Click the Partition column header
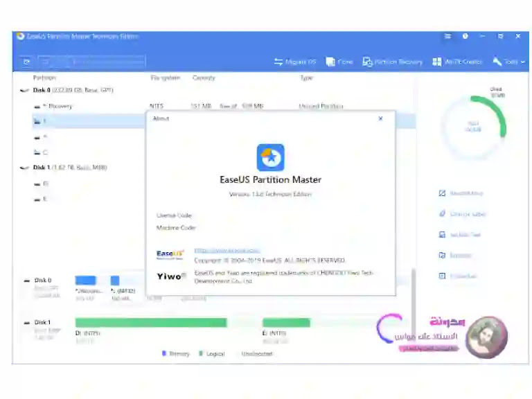This screenshot has height=399, width=532. click(x=44, y=78)
